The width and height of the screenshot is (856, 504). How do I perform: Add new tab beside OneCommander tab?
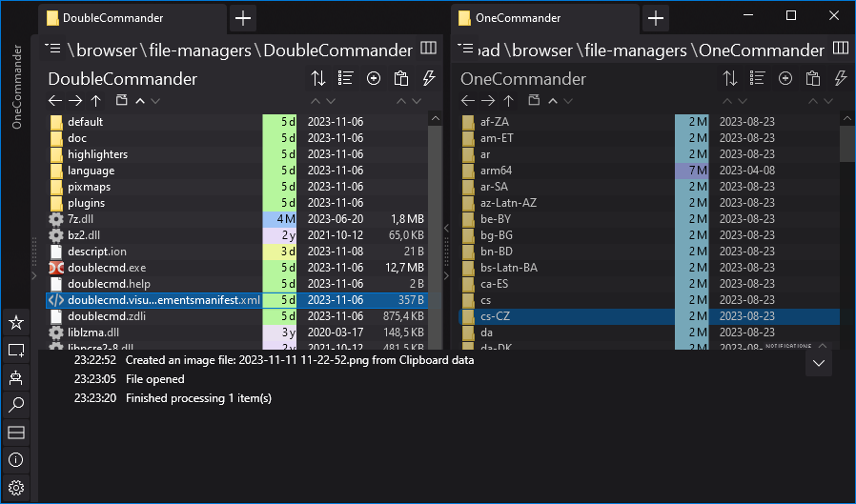pyautogui.click(x=656, y=18)
